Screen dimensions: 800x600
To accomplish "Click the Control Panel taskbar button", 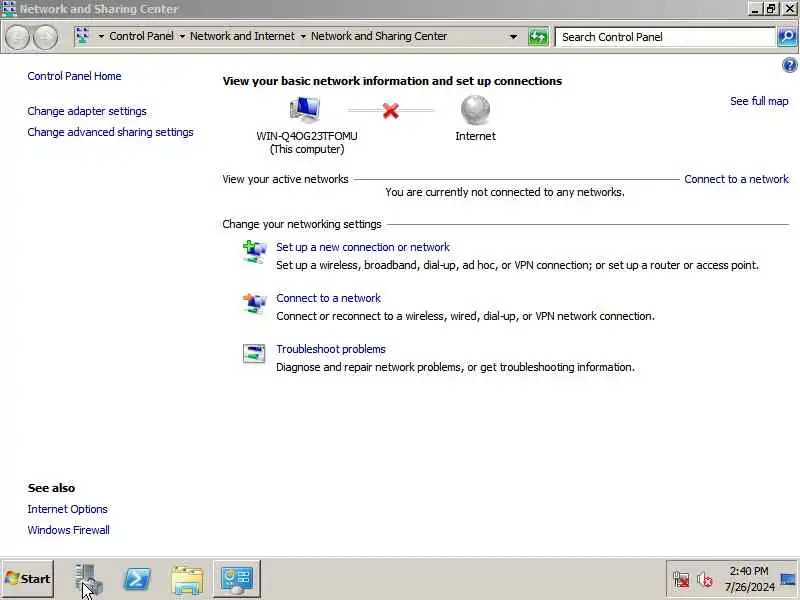I will pyautogui.click(x=237, y=579).
